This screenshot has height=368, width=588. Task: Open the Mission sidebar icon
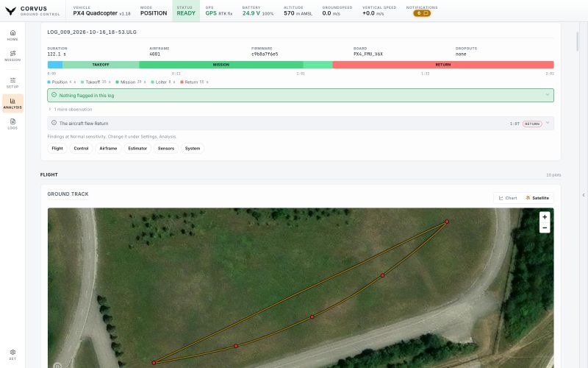12,56
